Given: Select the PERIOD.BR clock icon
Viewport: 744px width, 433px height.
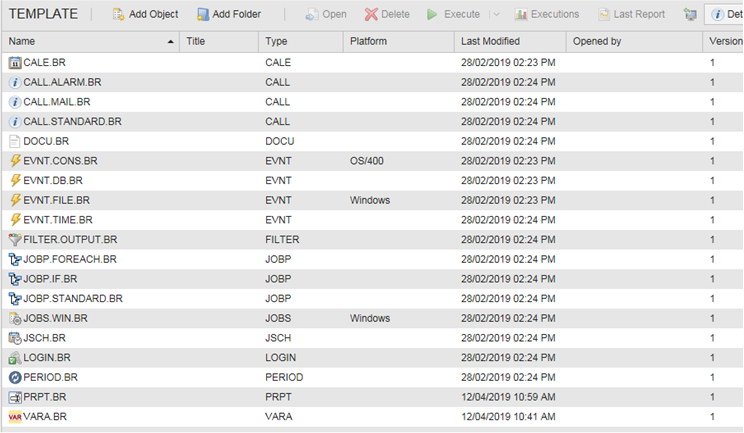Looking at the screenshot, I should tap(15, 378).
